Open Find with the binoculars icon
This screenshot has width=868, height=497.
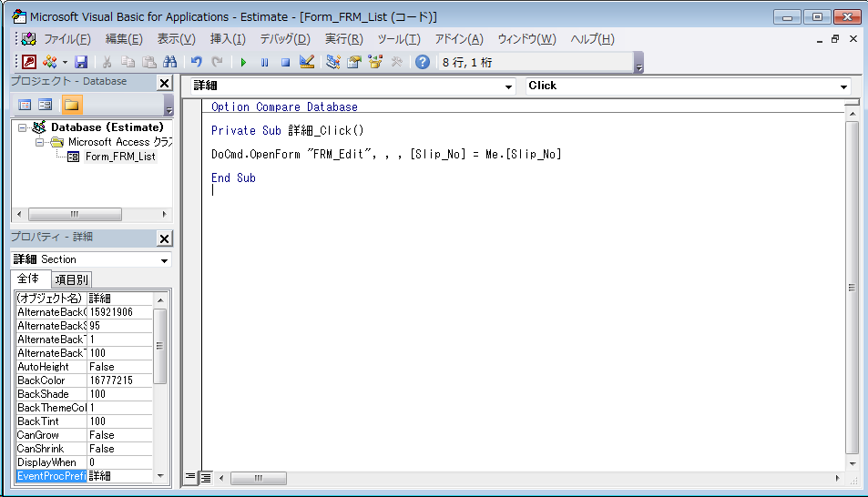coord(170,62)
